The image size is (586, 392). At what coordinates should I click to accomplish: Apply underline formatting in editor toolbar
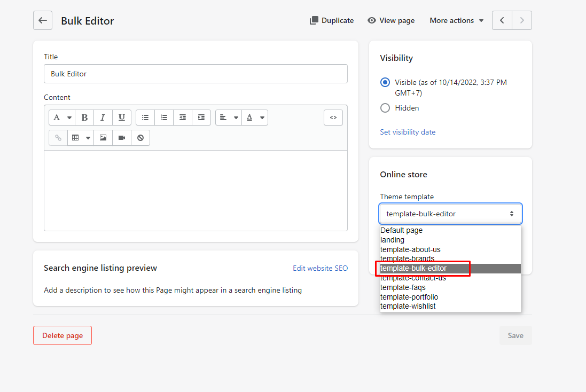point(122,117)
